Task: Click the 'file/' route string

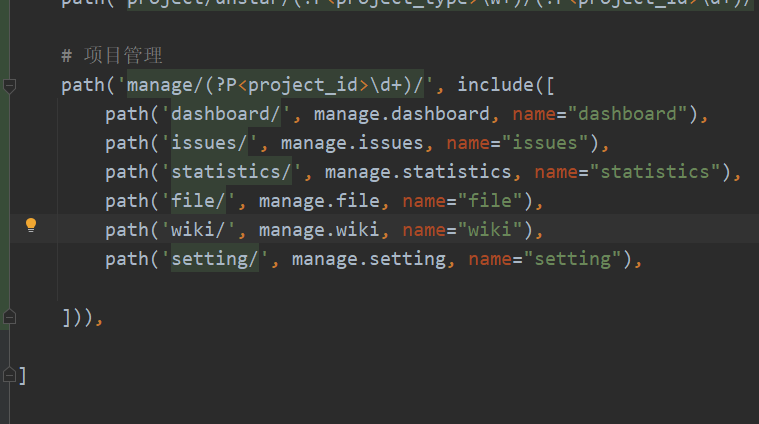Action: pyautogui.click(x=198, y=201)
